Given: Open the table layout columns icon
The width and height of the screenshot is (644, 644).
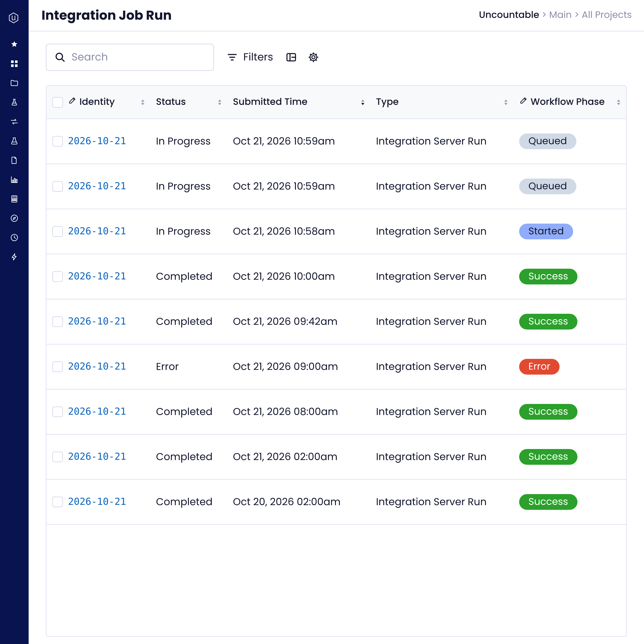Looking at the screenshot, I should point(291,57).
